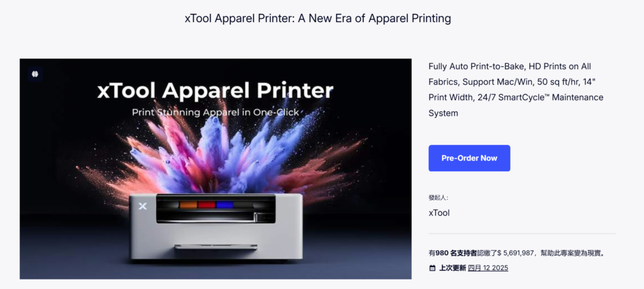Click the blue ink cartridge in the printer
Image resolution: width=644 pixels, height=289 pixels.
tap(225, 205)
